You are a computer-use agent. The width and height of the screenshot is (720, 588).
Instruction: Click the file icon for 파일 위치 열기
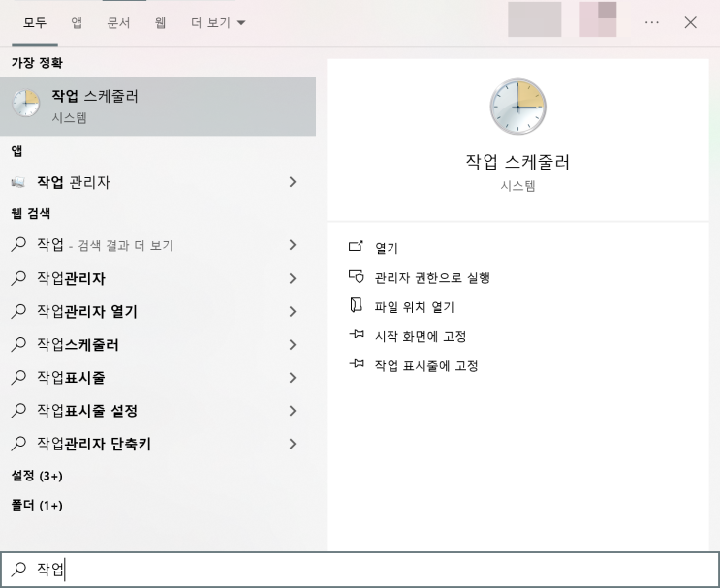tap(356, 305)
